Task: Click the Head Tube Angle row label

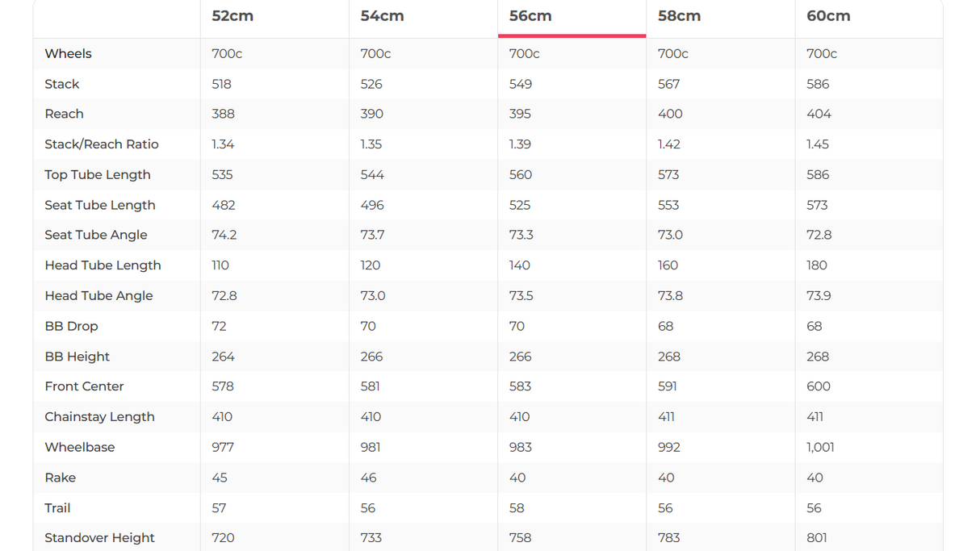Action: (x=98, y=296)
